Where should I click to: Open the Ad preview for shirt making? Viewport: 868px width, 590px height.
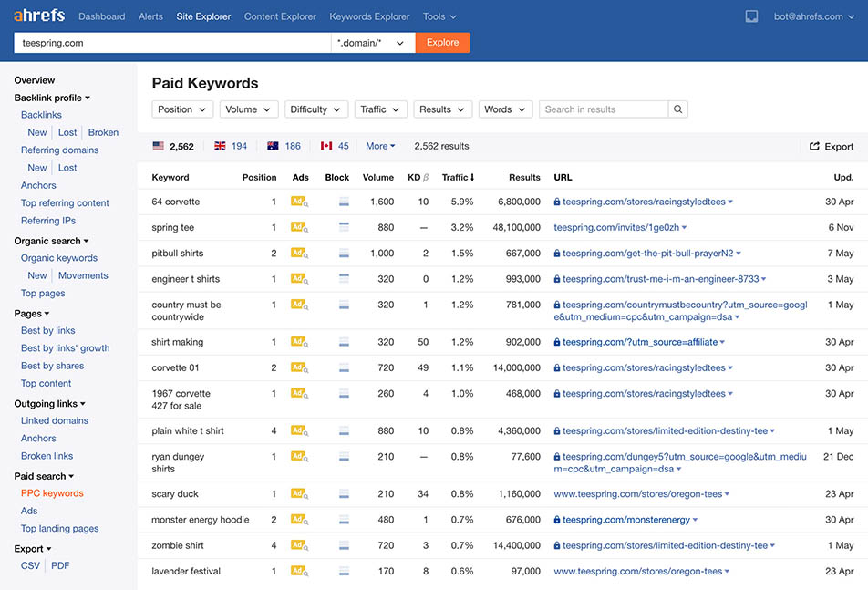[299, 343]
